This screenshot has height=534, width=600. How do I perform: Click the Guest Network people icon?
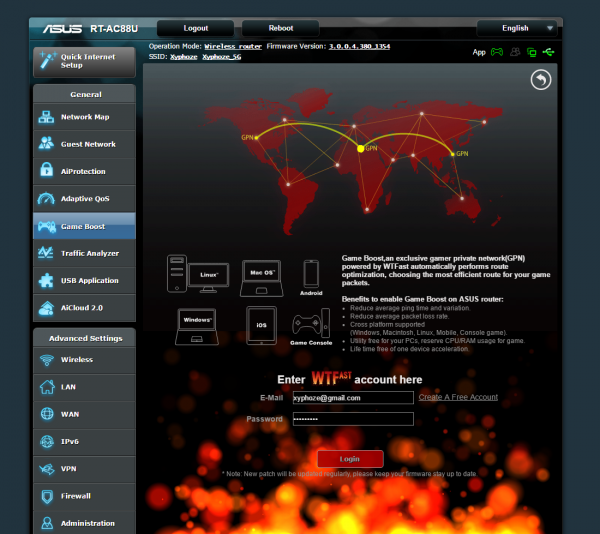[46, 144]
